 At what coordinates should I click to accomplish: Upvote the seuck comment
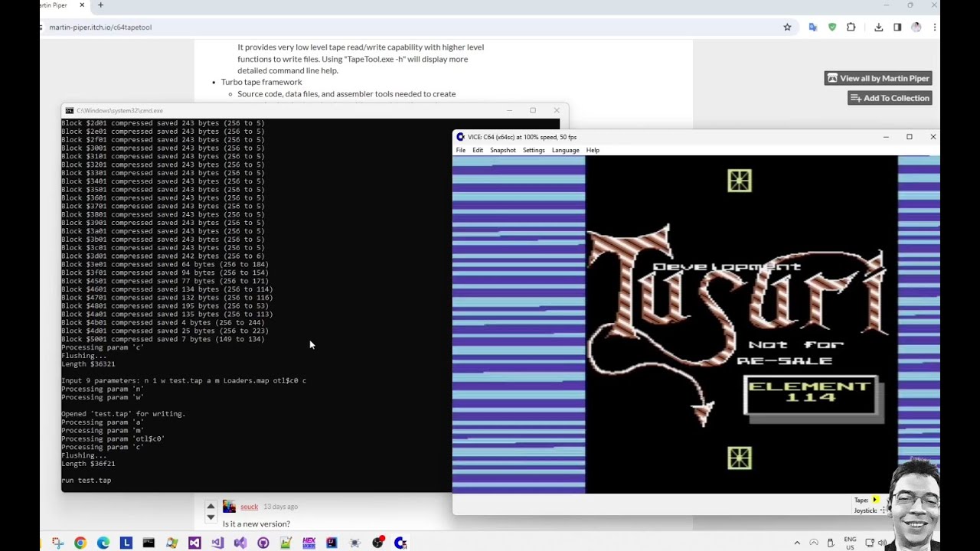pos(211,506)
